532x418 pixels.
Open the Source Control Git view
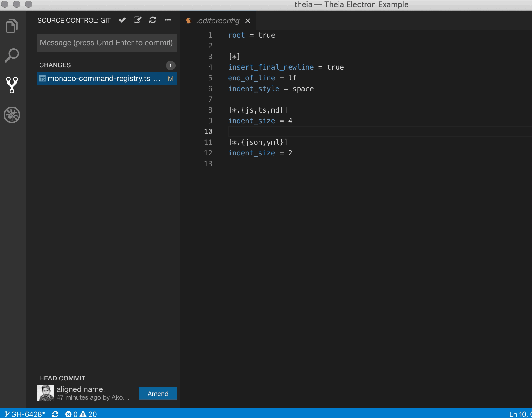click(x=12, y=85)
